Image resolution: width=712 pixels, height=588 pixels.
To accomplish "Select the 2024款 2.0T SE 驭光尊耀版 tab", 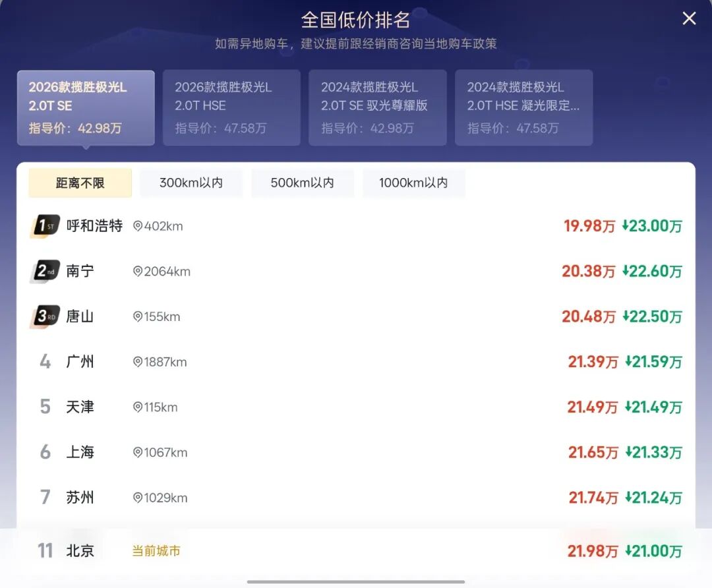I will (377, 108).
